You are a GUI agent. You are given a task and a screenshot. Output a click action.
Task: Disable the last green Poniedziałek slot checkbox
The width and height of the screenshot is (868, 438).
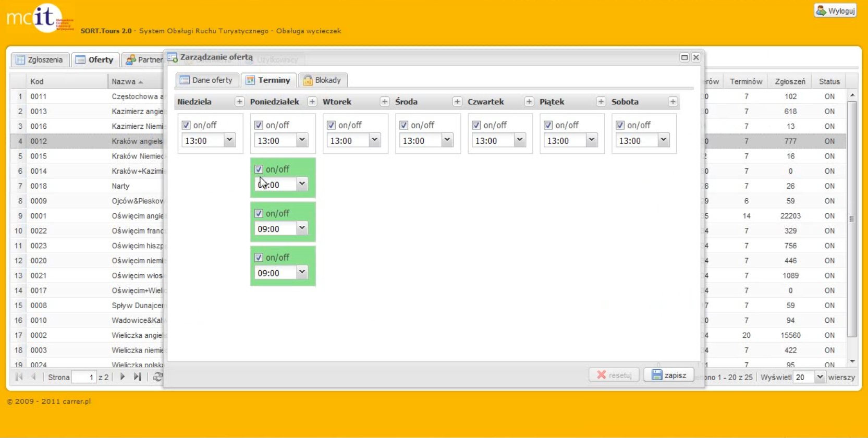259,258
